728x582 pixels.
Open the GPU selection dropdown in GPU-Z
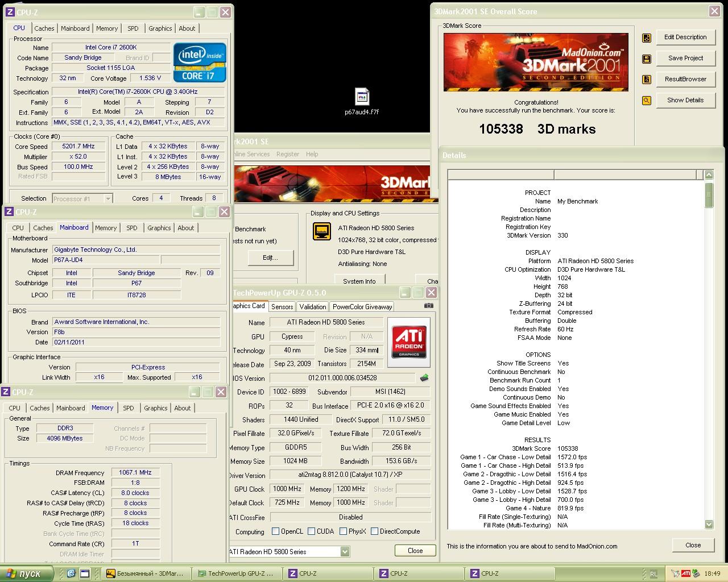345,551
